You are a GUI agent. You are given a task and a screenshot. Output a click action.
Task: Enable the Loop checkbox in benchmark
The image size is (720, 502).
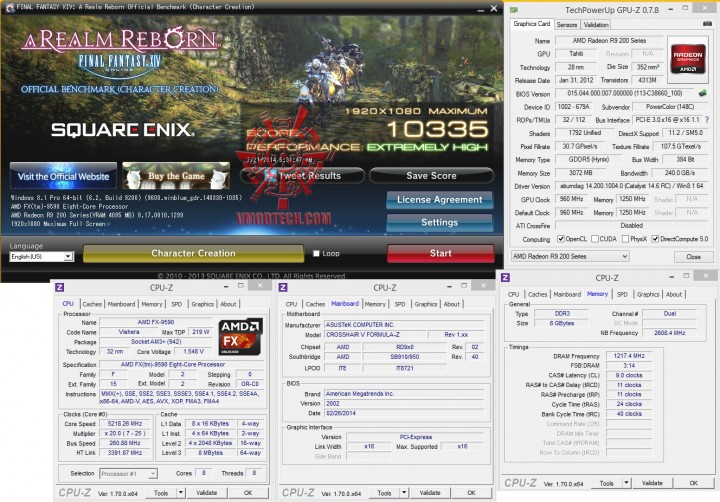(316, 254)
